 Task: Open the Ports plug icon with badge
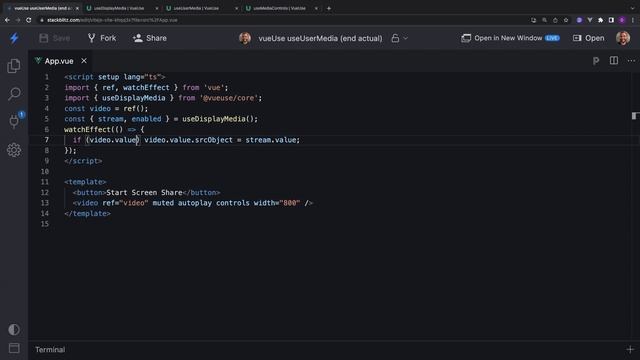pyautogui.click(x=14, y=121)
